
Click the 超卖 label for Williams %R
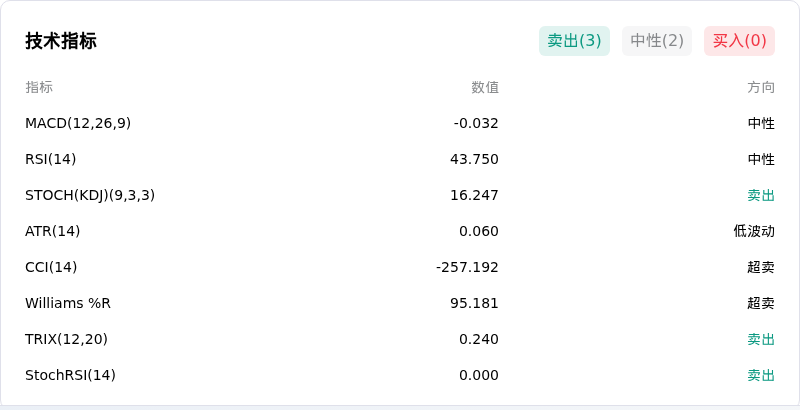pos(761,303)
